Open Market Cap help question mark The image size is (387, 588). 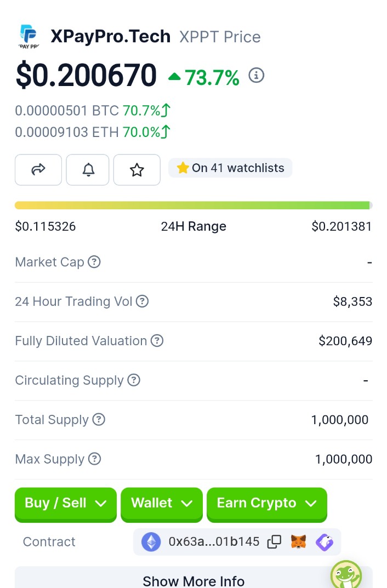point(94,262)
